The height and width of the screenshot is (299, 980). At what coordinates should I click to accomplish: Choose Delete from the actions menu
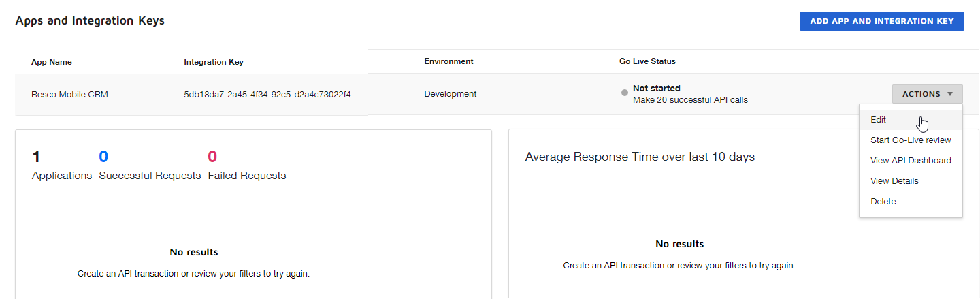[883, 202]
